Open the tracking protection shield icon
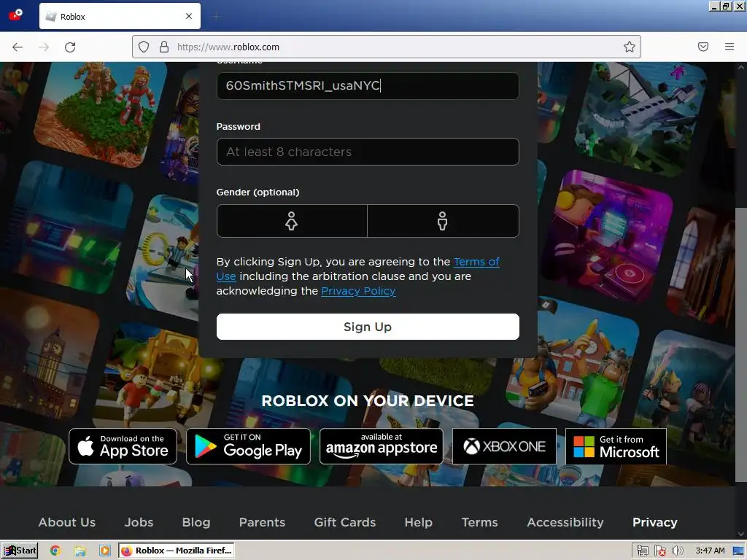 [144, 47]
